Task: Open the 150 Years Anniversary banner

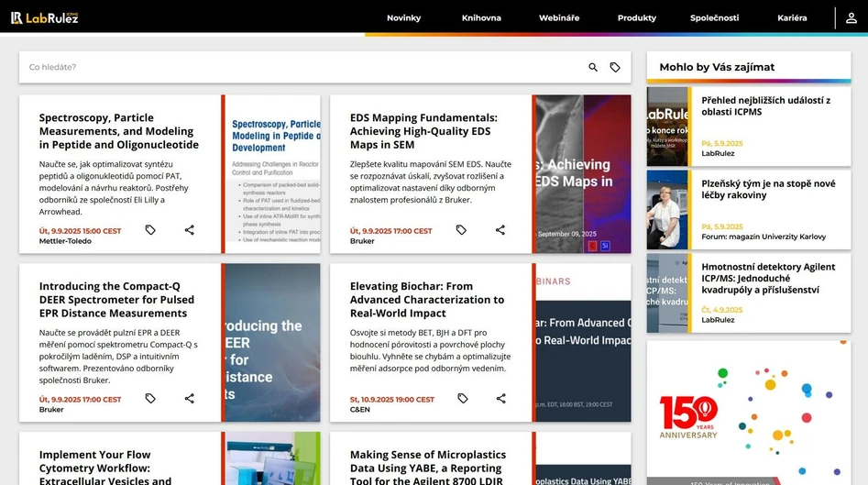Action: (x=749, y=413)
